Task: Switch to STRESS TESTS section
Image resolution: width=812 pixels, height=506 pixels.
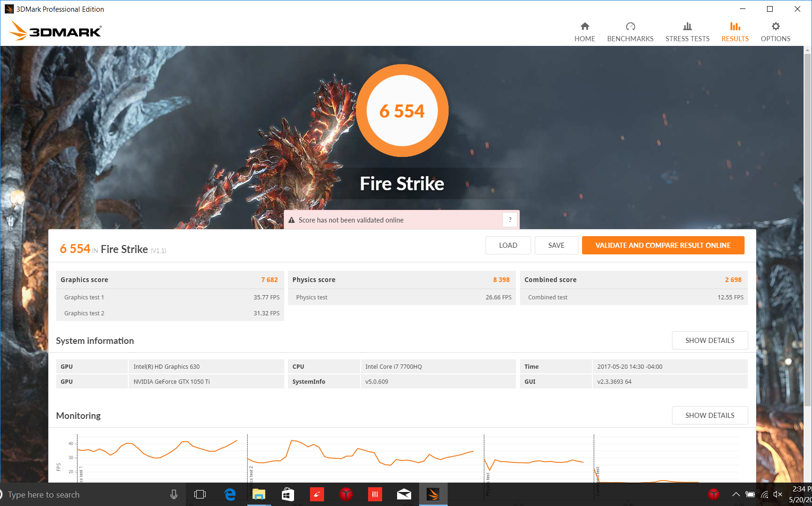Action: pyautogui.click(x=687, y=32)
